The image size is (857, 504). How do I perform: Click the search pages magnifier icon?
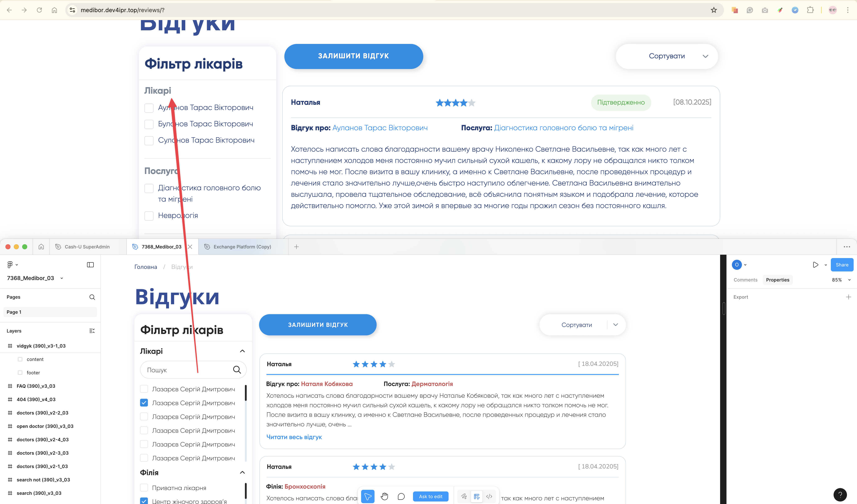(92, 297)
